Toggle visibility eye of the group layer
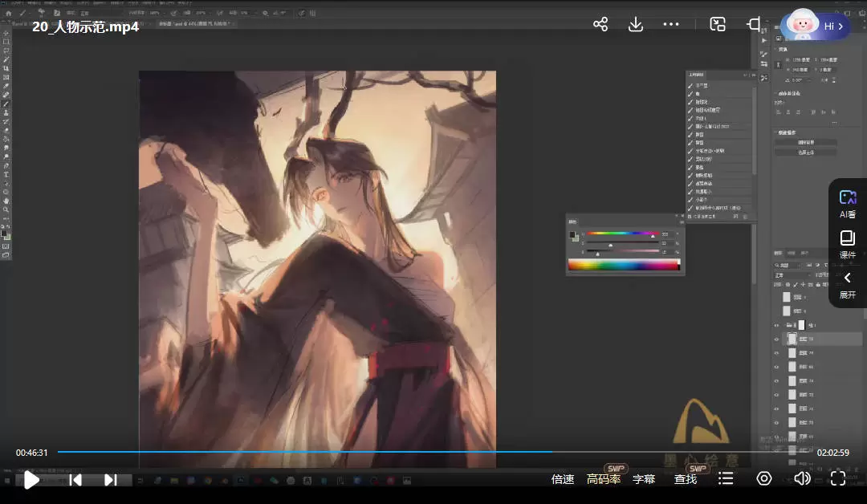 pos(776,326)
